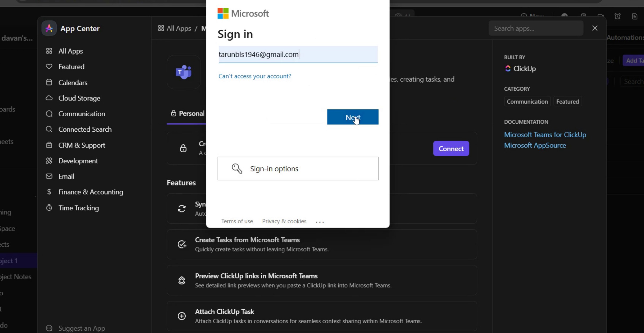The width and height of the screenshot is (644, 333).
Task: Open "Can't access your account?" link
Action: coord(254,76)
